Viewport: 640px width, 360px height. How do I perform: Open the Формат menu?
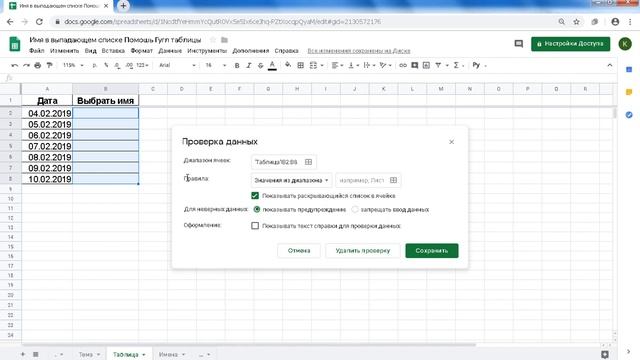[142, 51]
